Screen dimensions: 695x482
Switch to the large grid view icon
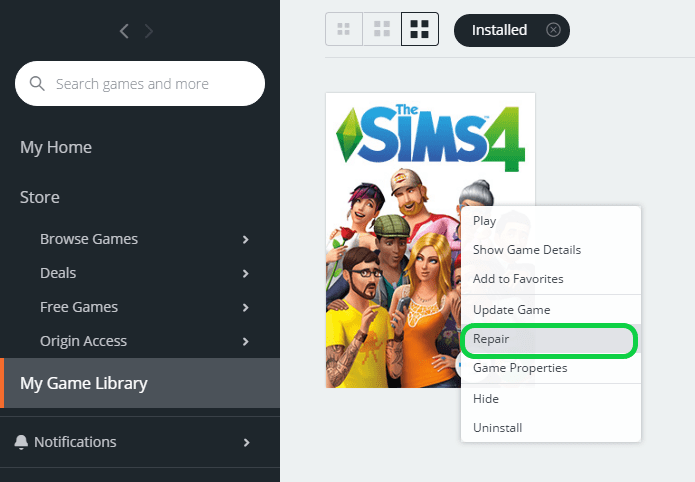(x=420, y=29)
